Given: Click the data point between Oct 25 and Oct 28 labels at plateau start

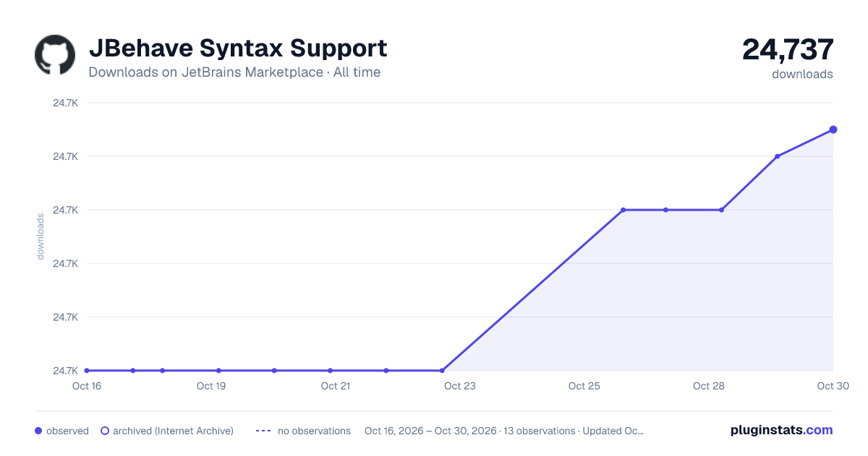Looking at the screenshot, I should point(623,210).
